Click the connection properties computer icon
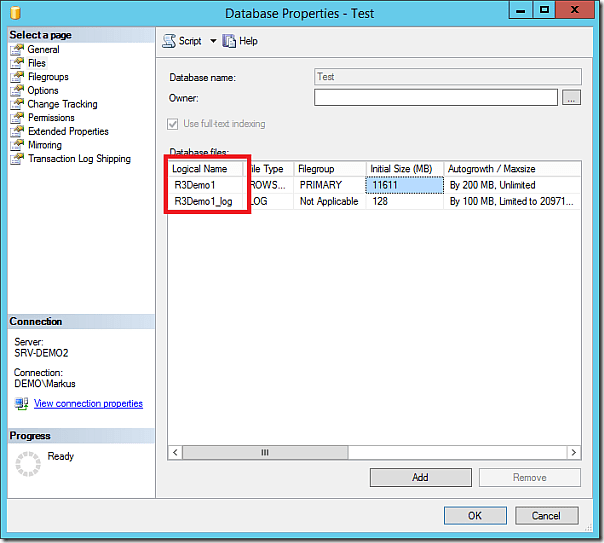 (22, 404)
